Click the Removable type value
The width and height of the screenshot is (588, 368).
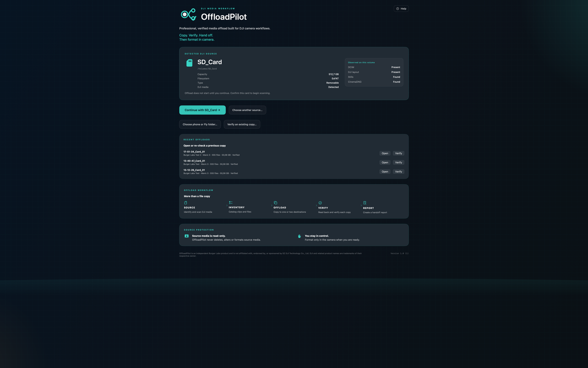(332, 83)
